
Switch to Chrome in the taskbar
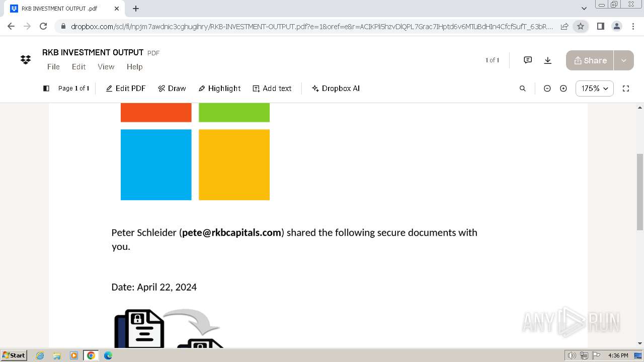coord(91,355)
